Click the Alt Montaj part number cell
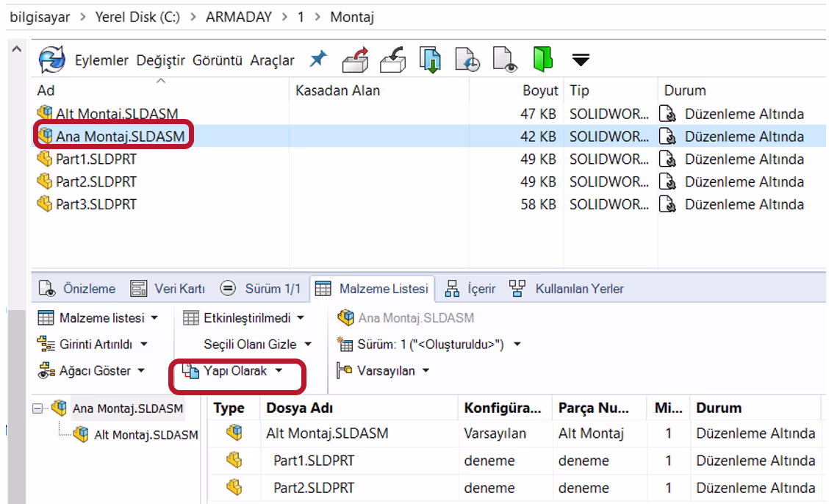Image resolution: width=829 pixels, height=504 pixels. coord(591,433)
